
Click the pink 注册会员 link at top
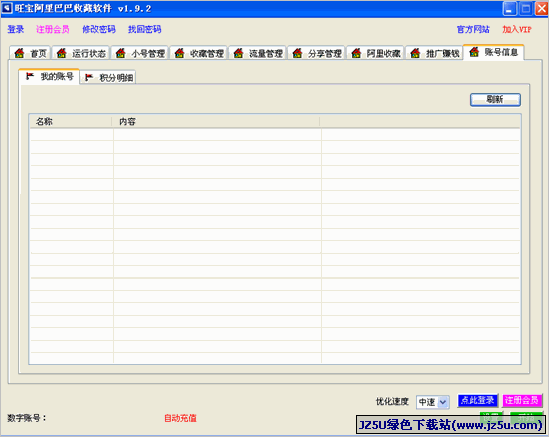tap(53, 29)
